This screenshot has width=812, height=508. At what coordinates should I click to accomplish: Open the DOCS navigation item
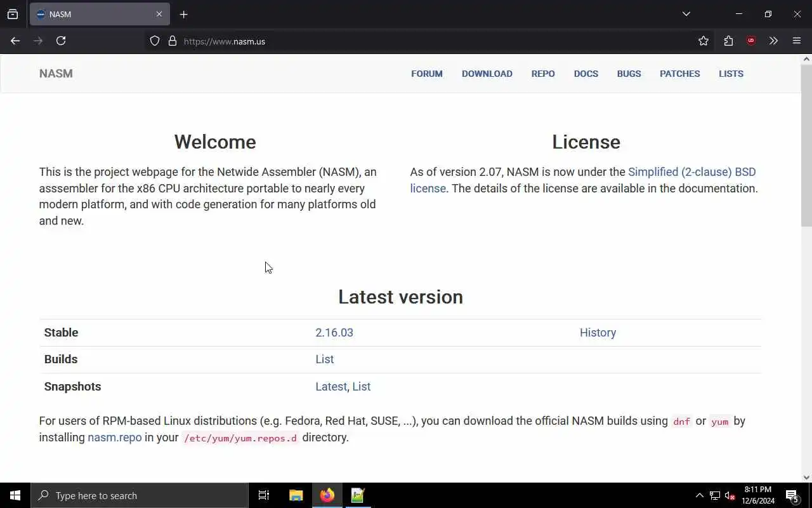[x=586, y=74]
